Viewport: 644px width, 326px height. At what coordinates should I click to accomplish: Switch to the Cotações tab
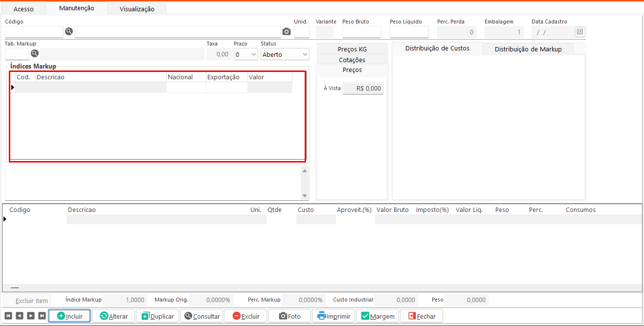(352, 60)
